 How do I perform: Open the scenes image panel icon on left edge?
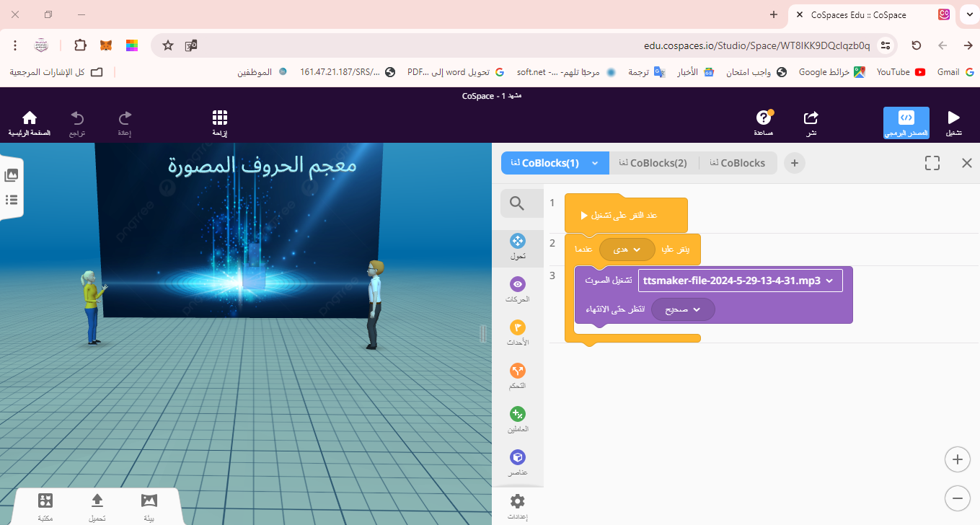click(x=12, y=175)
